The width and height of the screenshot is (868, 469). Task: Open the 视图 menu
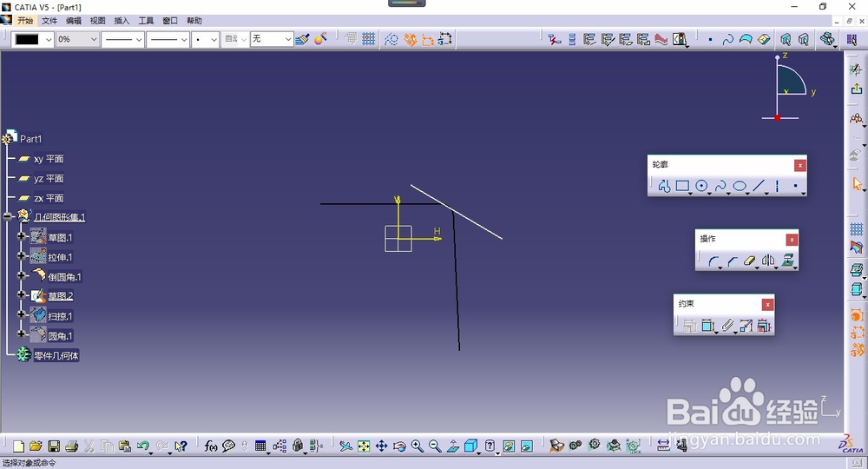coord(97,21)
